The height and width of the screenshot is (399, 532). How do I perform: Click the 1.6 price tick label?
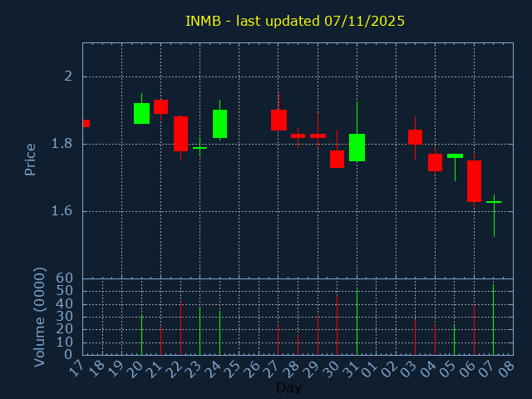tap(62, 211)
